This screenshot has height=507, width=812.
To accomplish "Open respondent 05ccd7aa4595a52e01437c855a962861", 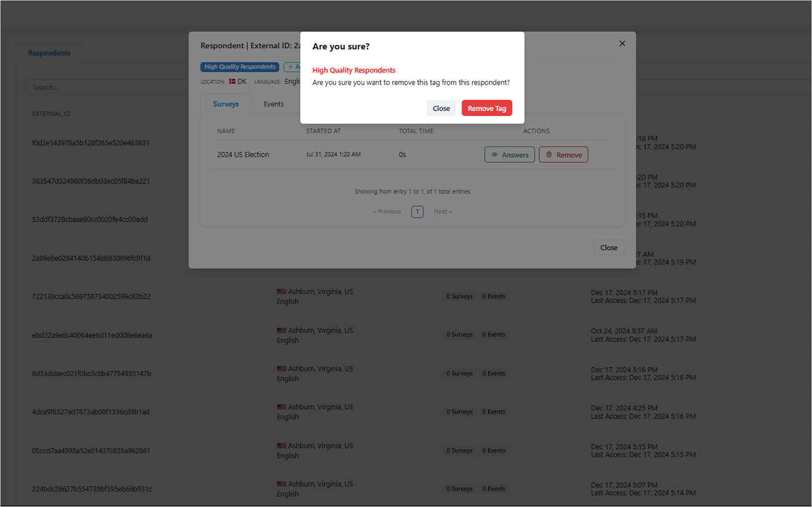I will (x=91, y=450).
